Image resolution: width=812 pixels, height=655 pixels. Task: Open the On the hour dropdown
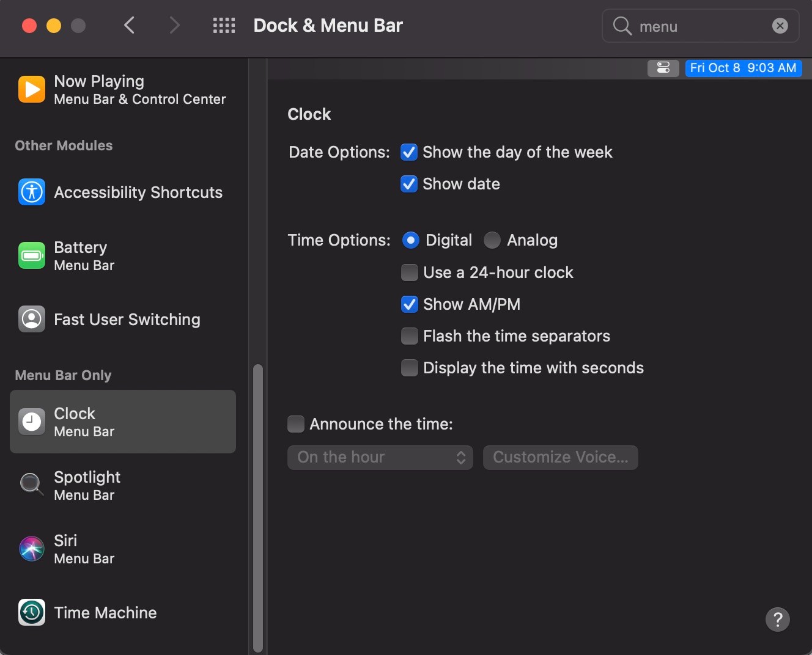[379, 457]
